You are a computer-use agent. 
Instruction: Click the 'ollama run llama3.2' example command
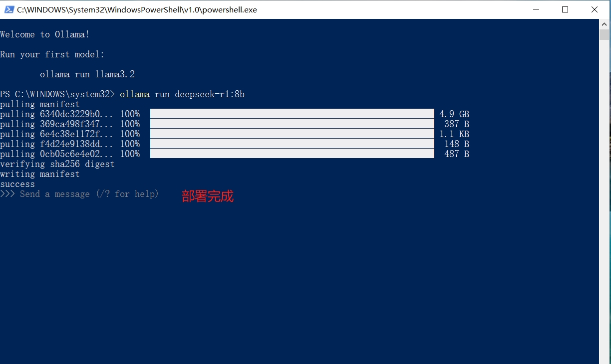pos(87,74)
